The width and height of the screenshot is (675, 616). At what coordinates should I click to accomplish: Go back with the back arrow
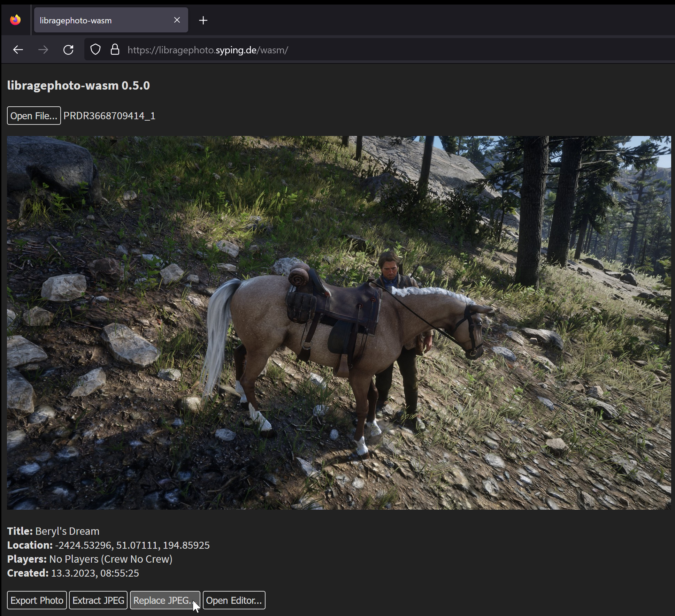tap(18, 50)
